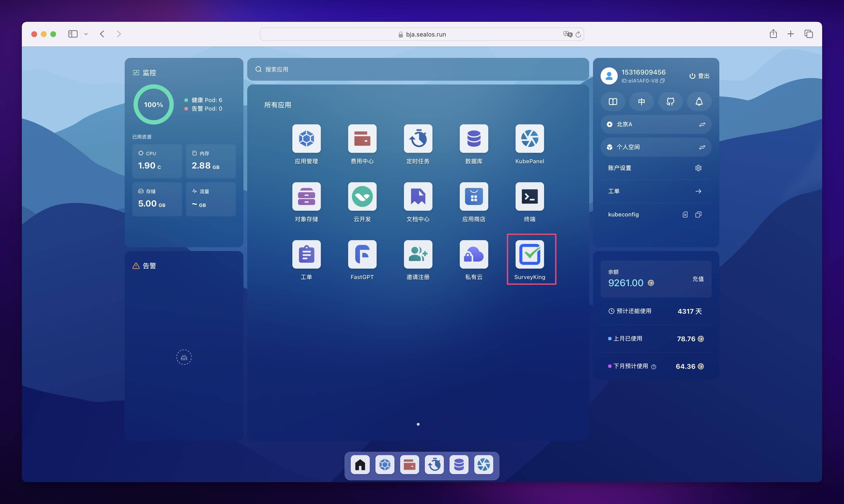Click the 上月已使用 78.76 row

pyautogui.click(x=656, y=339)
